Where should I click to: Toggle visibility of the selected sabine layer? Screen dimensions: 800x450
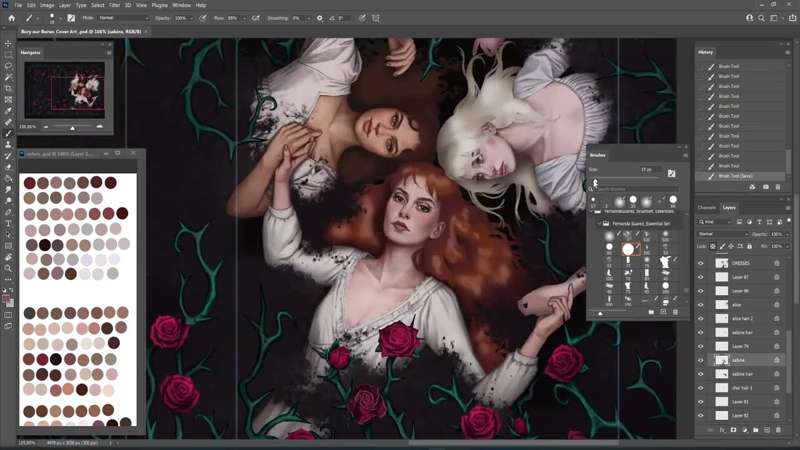[701, 360]
